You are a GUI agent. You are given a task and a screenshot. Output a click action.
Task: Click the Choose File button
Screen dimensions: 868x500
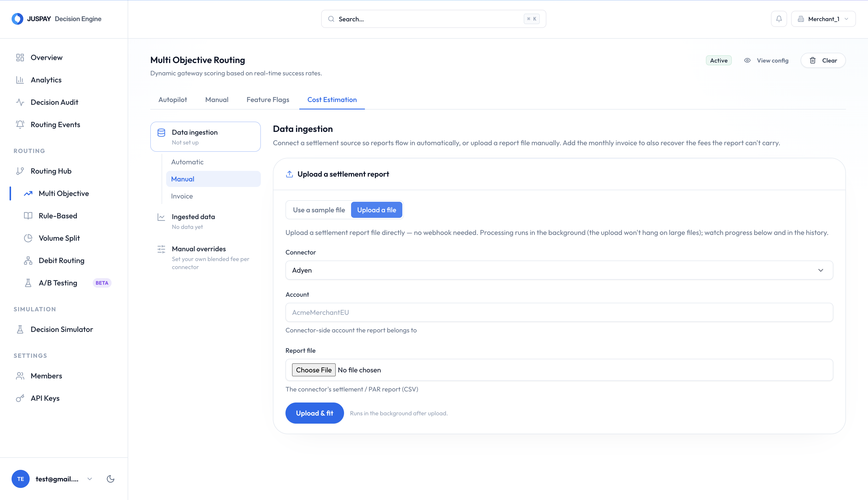313,370
